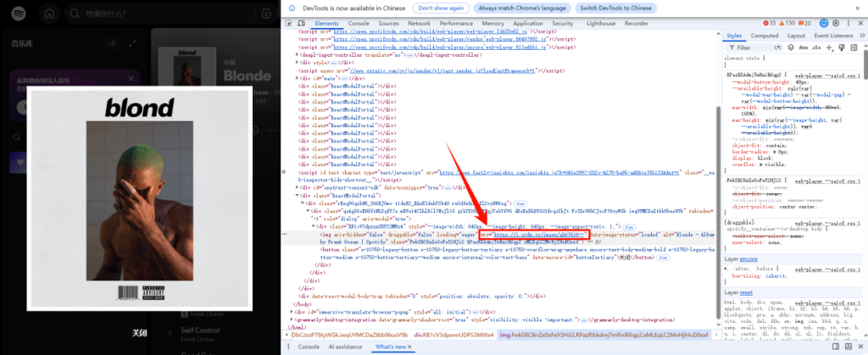Close the What's new drawer tab
The width and height of the screenshot is (868, 355).
tap(409, 347)
